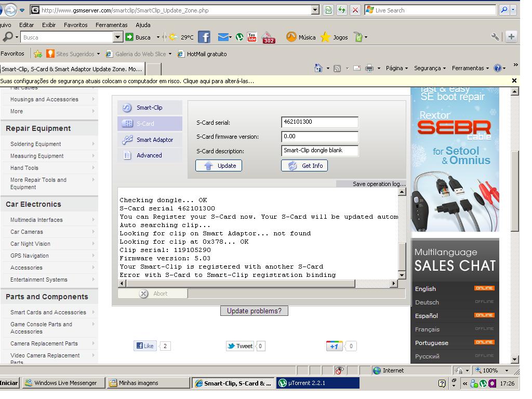The width and height of the screenshot is (532, 399).
Task: Go to the Home page icon
Action: (x=318, y=68)
